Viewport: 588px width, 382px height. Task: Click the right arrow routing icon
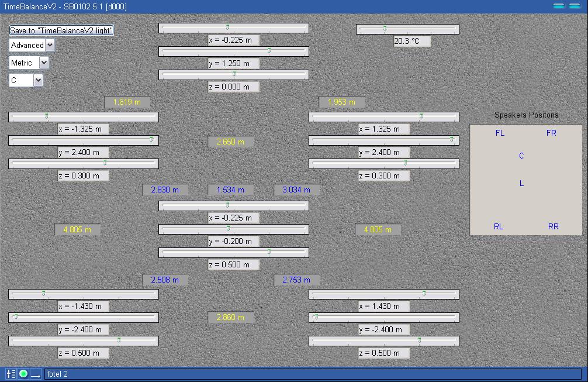tap(36, 374)
